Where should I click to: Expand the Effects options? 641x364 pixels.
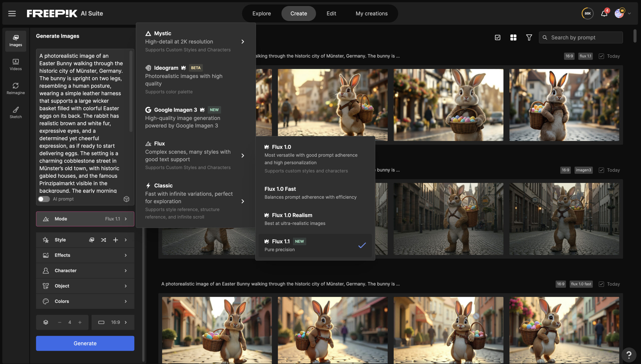point(85,255)
